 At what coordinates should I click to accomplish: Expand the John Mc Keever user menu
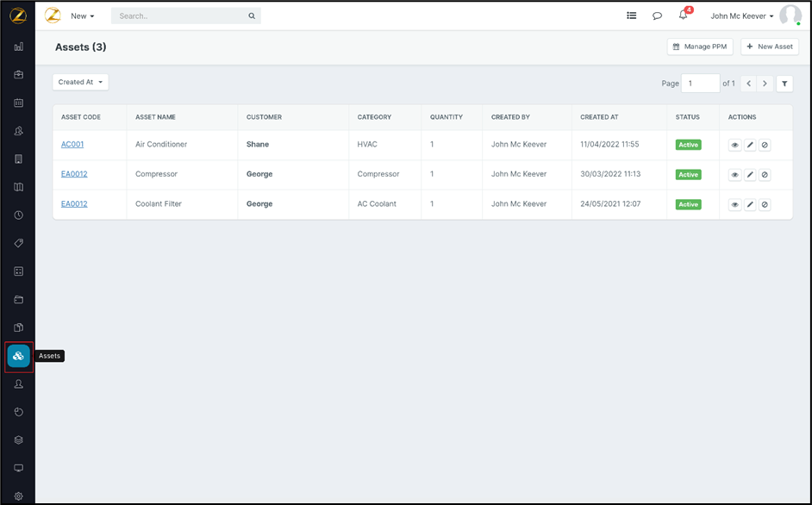tap(741, 16)
